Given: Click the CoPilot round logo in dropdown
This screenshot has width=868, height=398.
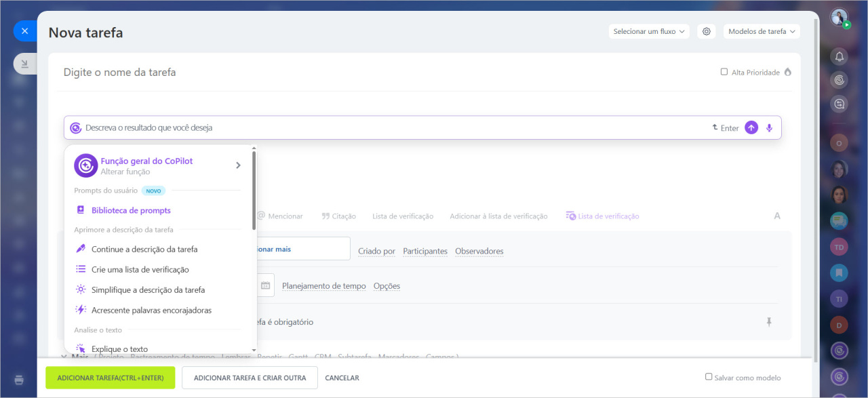Looking at the screenshot, I should click(x=85, y=165).
